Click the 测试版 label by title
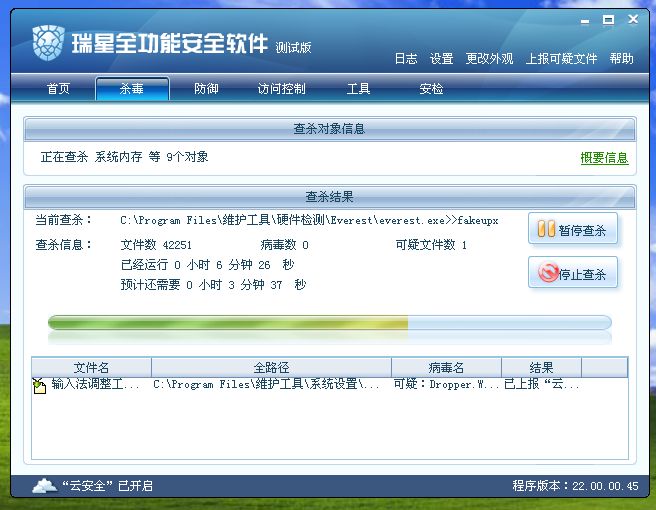Viewport: 656px width, 510px height. pos(293,48)
